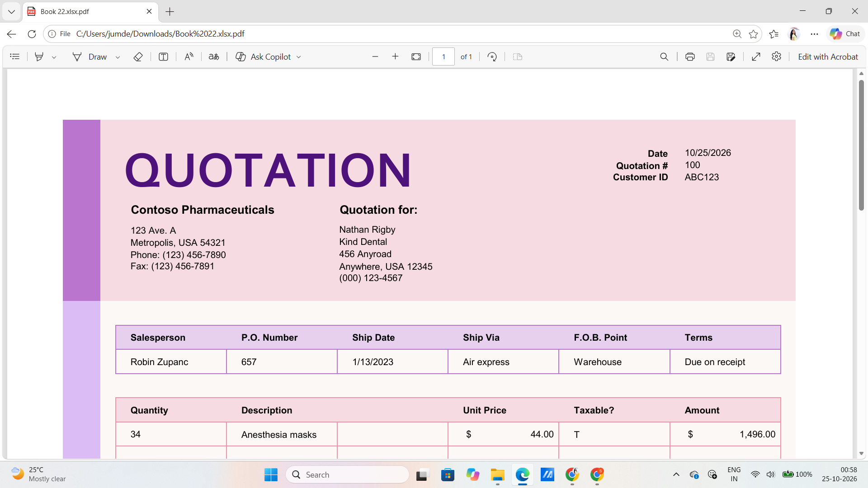
Task: Select the Erase tool
Action: click(x=138, y=56)
